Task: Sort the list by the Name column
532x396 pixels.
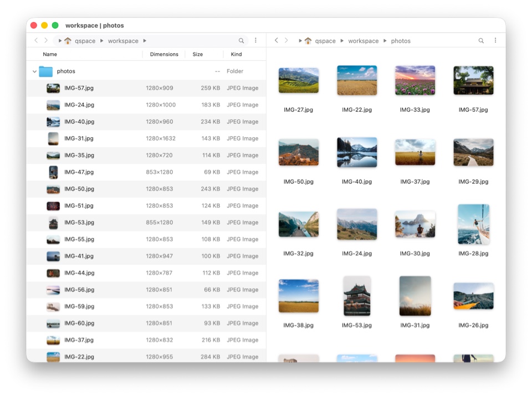Action: (x=50, y=54)
